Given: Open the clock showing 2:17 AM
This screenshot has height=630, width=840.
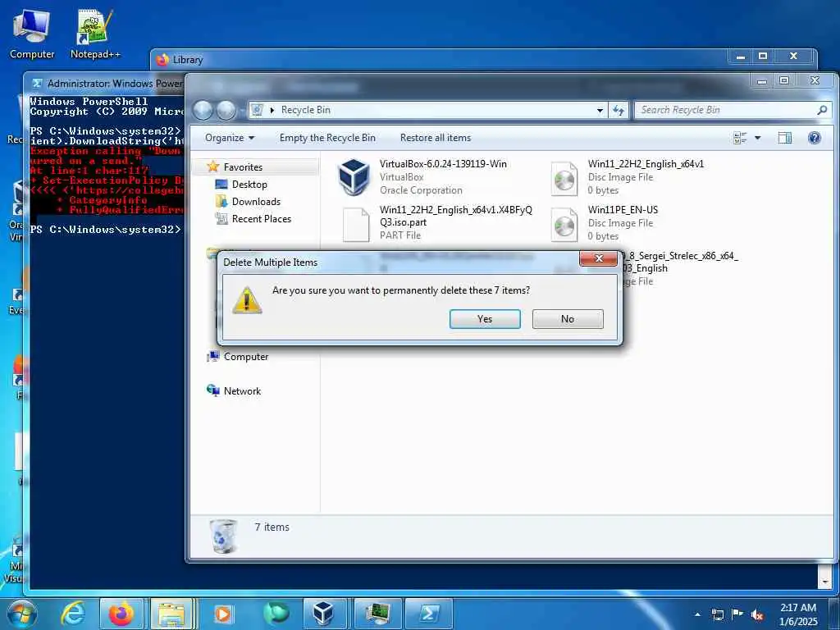Looking at the screenshot, I should pos(798,614).
